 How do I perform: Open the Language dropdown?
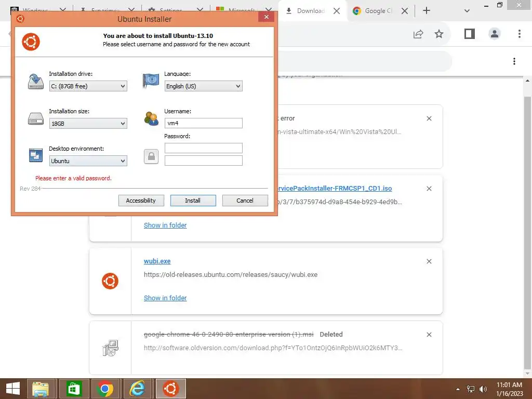[203, 86]
